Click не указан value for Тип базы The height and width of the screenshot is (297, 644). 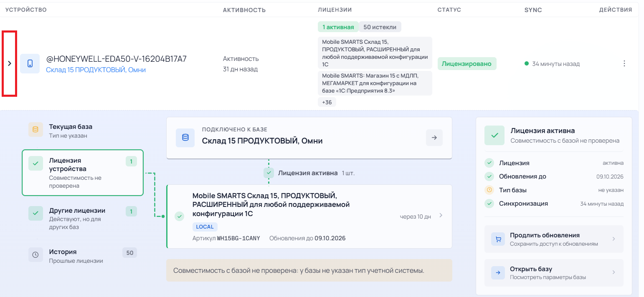[611, 190]
